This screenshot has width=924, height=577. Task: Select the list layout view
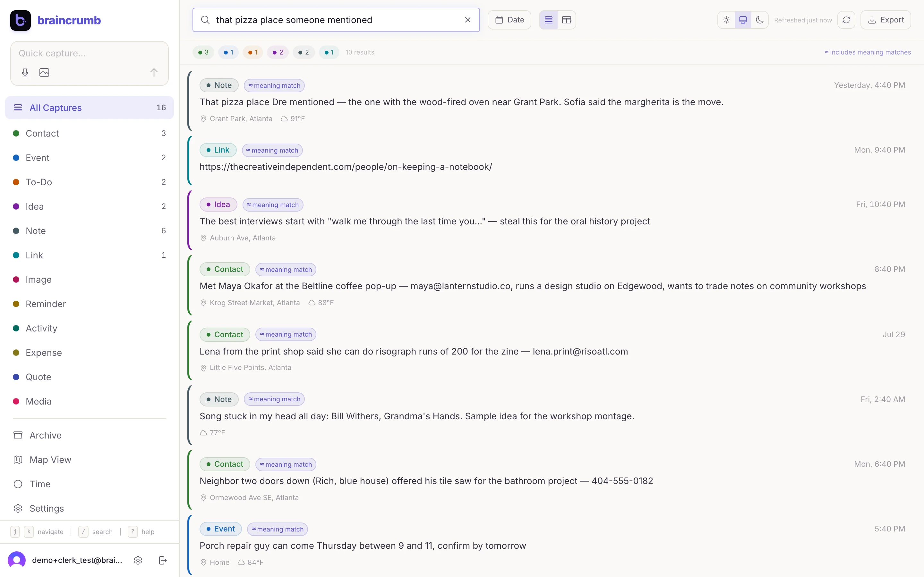[548, 20]
